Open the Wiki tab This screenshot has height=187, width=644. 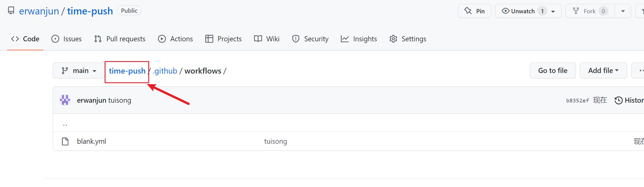point(267,39)
